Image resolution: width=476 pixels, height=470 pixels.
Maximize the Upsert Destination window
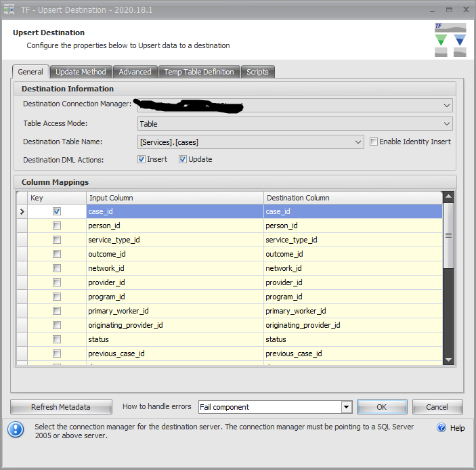pyautogui.click(x=449, y=10)
